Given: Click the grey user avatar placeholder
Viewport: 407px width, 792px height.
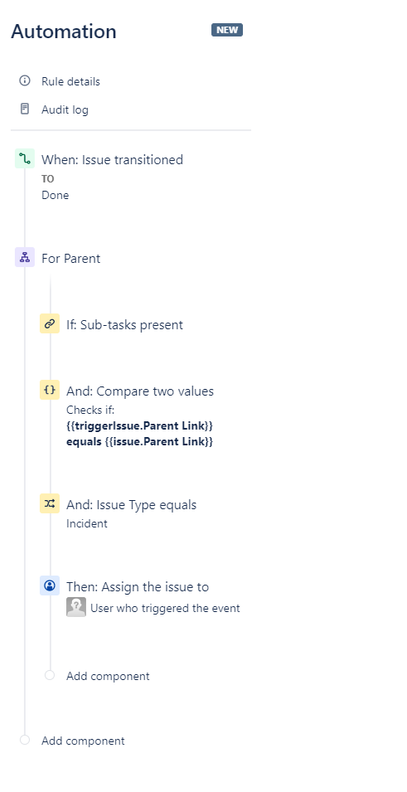Looking at the screenshot, I should click(76, 607).
